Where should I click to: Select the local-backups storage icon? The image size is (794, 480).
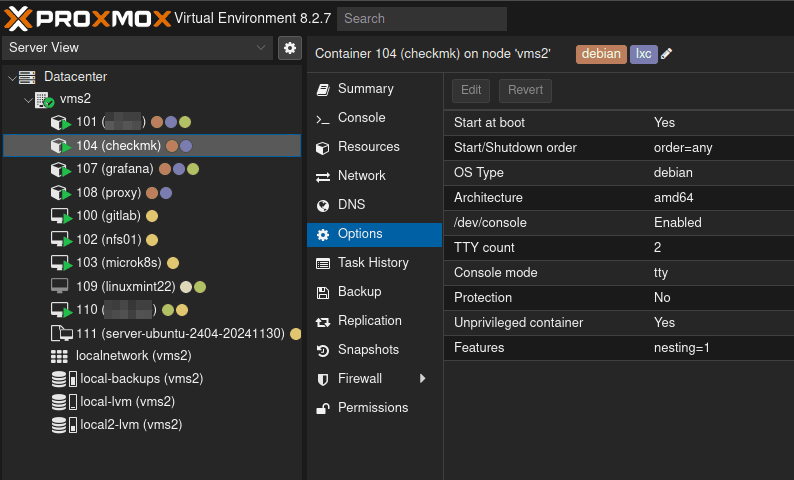tap(60, 379)
